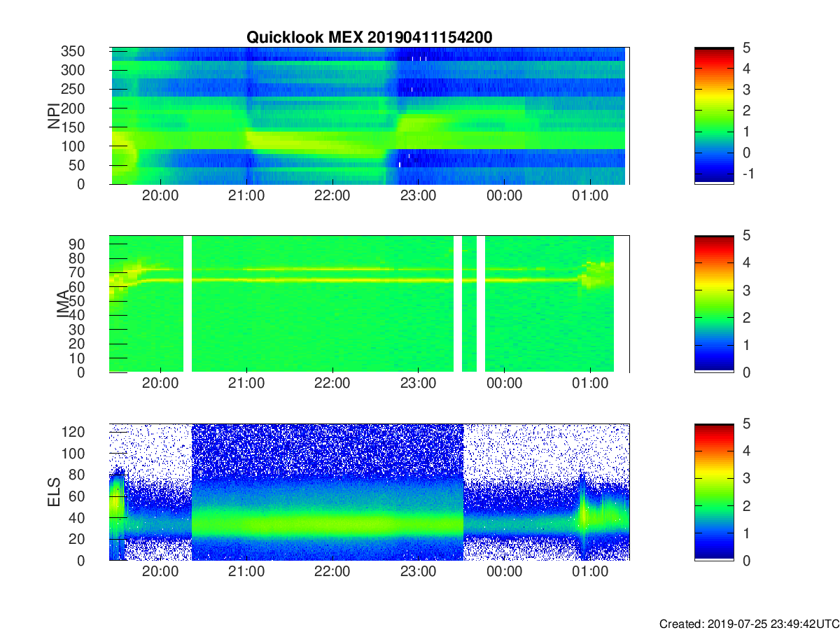Click the '01:00' time label under the ELS panel

[x=590, y=573]
